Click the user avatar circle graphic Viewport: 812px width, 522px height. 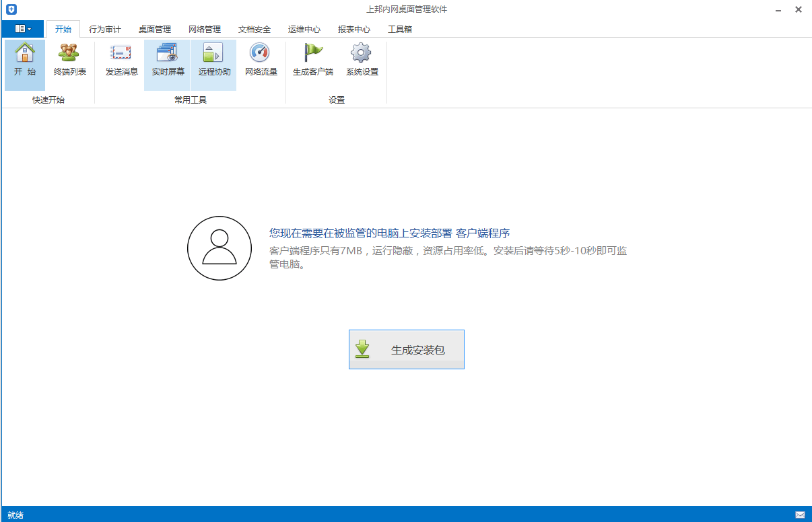219,248
